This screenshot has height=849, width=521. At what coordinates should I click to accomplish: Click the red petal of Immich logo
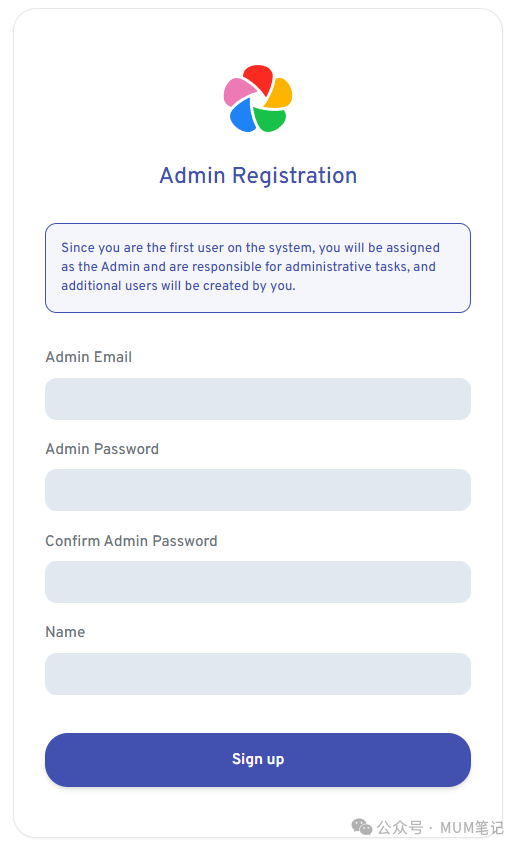pyautogui.click(x=259, y=79)
